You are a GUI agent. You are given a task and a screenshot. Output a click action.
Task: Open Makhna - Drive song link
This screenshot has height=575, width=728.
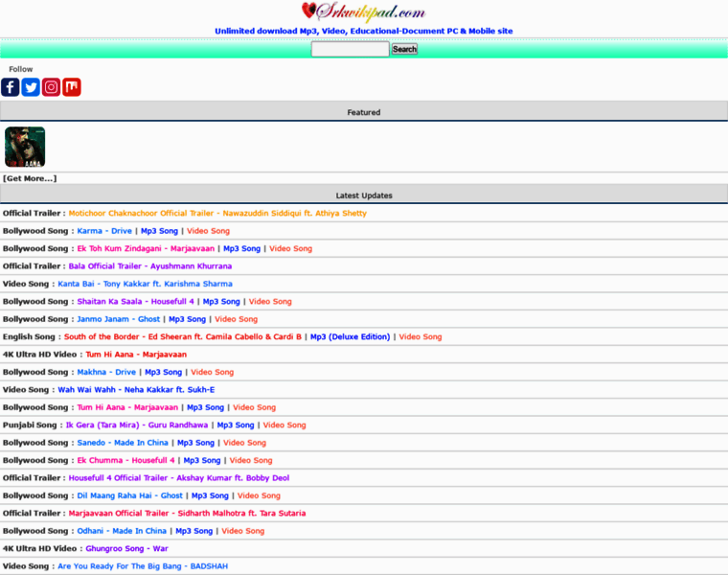click(x=106, y=372)
